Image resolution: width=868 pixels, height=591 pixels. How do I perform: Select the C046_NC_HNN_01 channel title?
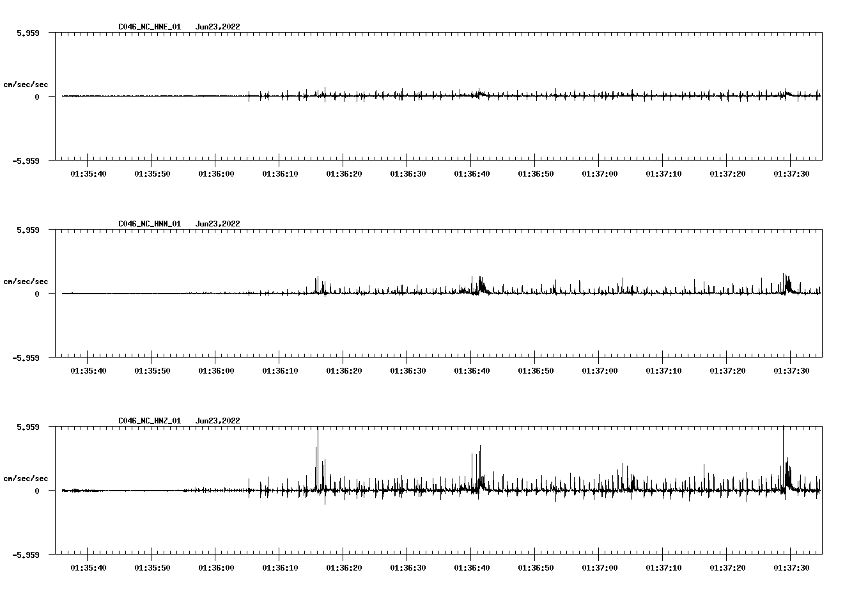click(x=150, y=224)
